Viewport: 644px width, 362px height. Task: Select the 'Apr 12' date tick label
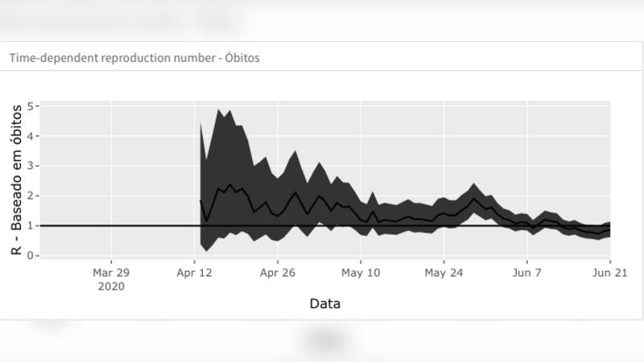[194, 273]
